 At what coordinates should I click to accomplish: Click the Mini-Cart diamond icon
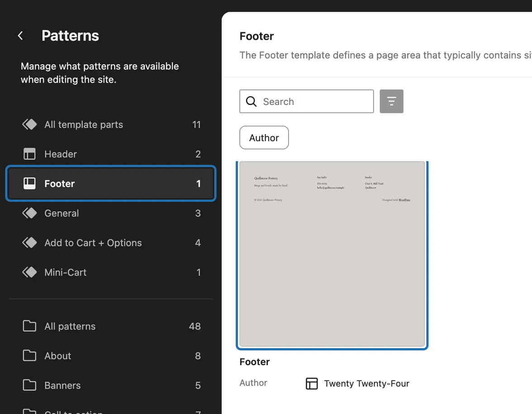(29, 272)
